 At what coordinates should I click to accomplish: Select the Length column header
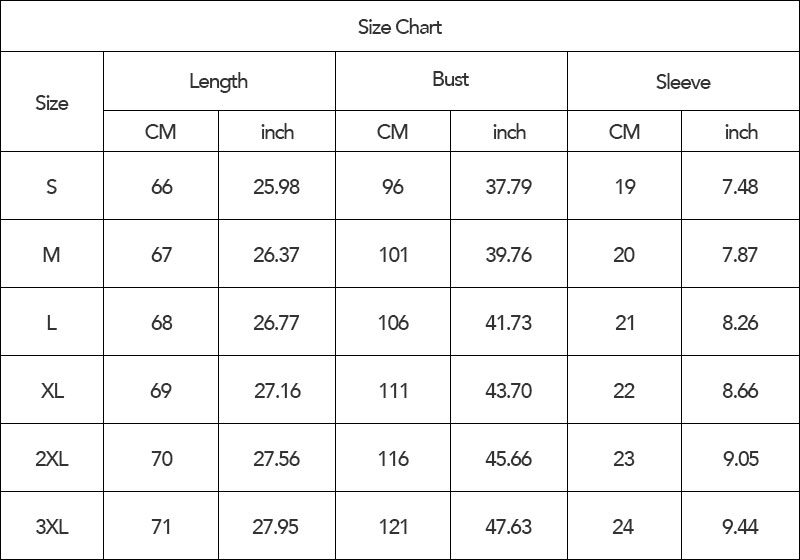click(x=218, y=81)
